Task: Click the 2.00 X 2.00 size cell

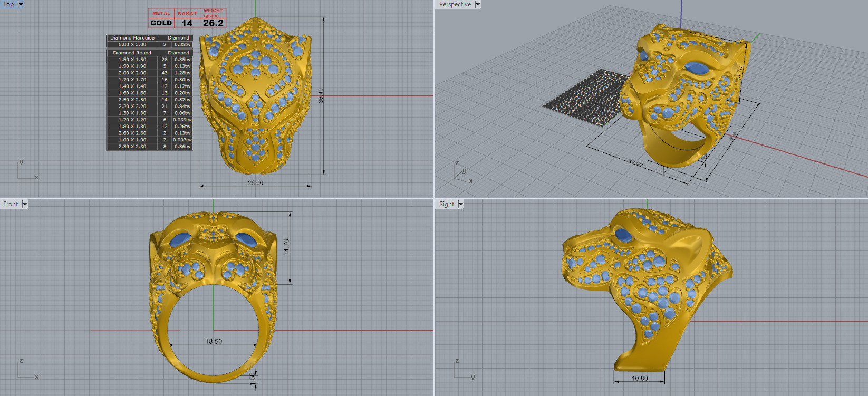Action: (132, 73)
